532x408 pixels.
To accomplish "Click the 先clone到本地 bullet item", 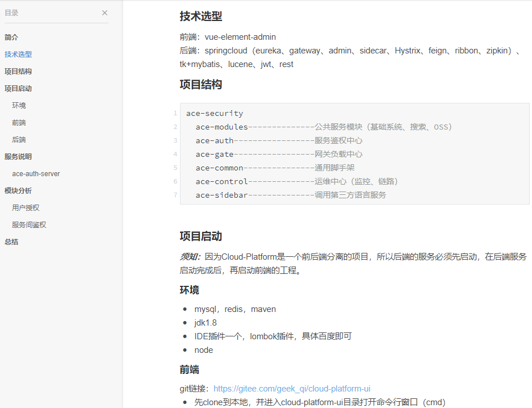I will click(320, 402).
